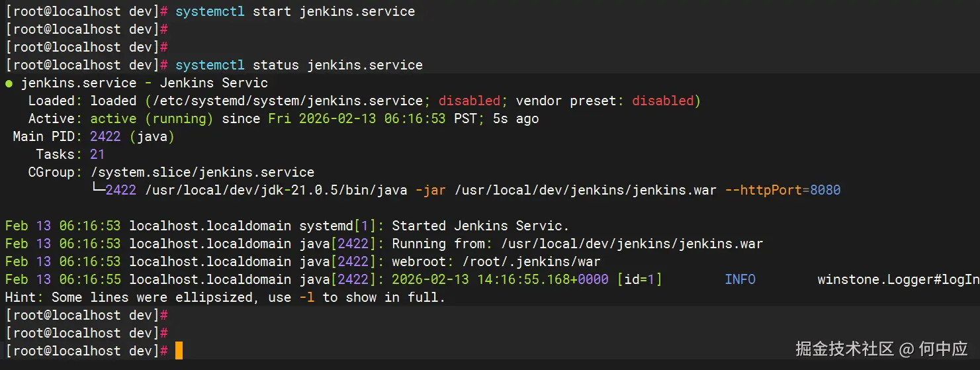Click the '--httpPort=8080' argument
Screen dimensions: 980x370
pos(783,191)
